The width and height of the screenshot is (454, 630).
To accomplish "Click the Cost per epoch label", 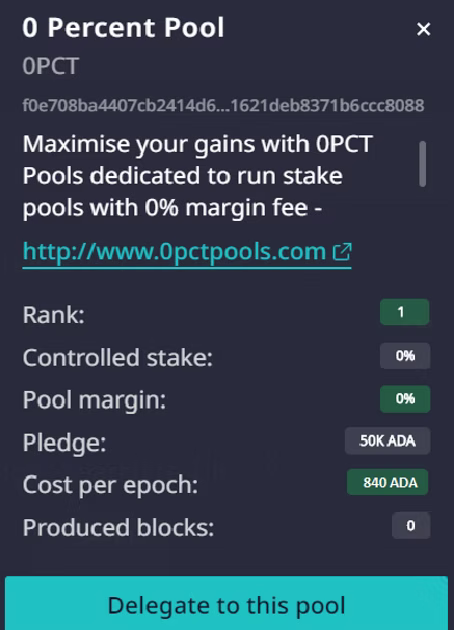I will pos(110,485).
